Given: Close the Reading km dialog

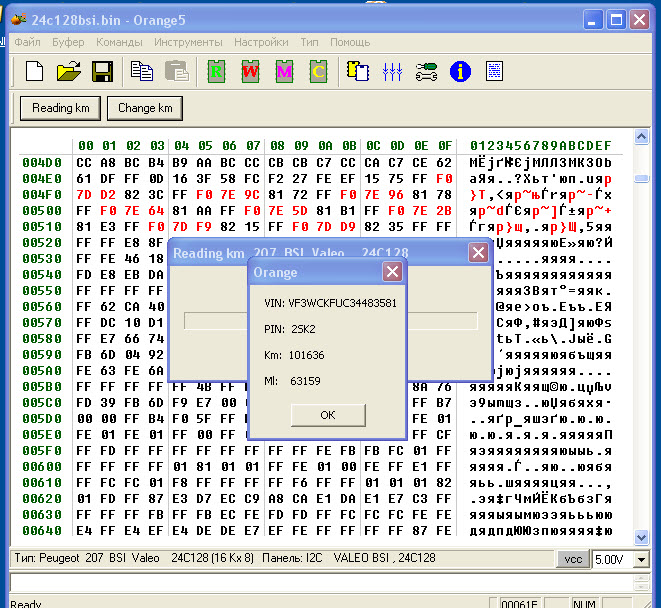Looking at the screenshot, I should pyautogui.click(x=478, y=253).
